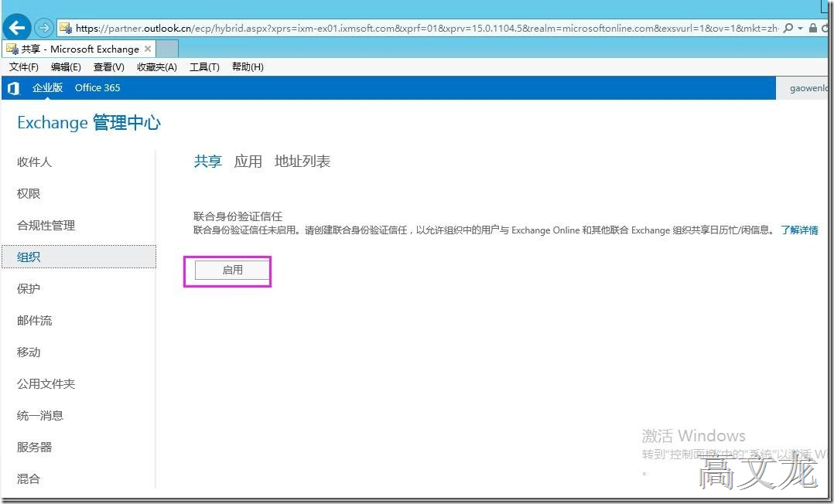Click the page favicon in address bar
Viewport: 834px width, 504px height.
(x=66, y=28)
